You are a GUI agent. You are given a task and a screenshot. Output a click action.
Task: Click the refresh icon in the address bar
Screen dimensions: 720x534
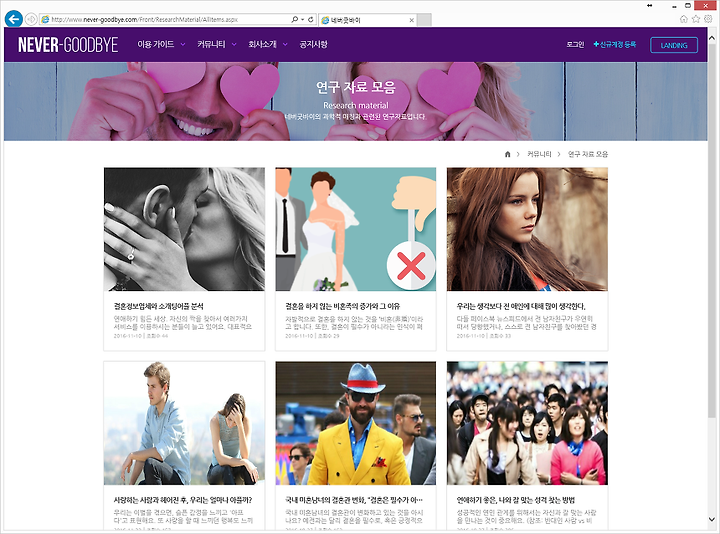311,19
